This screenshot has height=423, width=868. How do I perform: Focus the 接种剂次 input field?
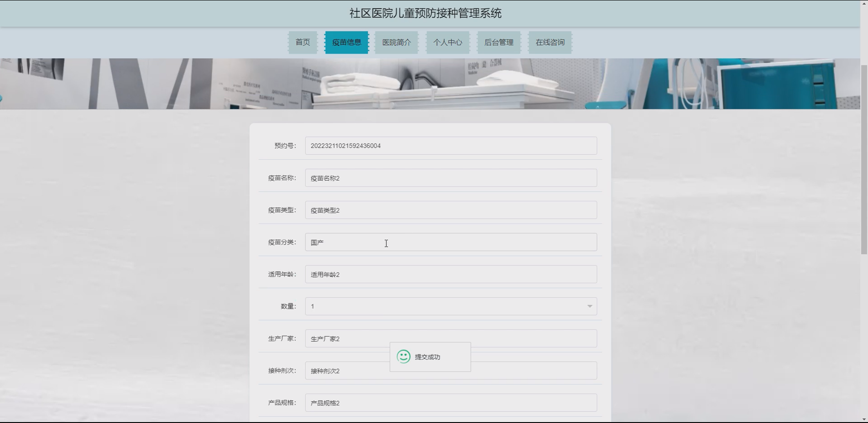pyautogui.click(x=451, y=371)
